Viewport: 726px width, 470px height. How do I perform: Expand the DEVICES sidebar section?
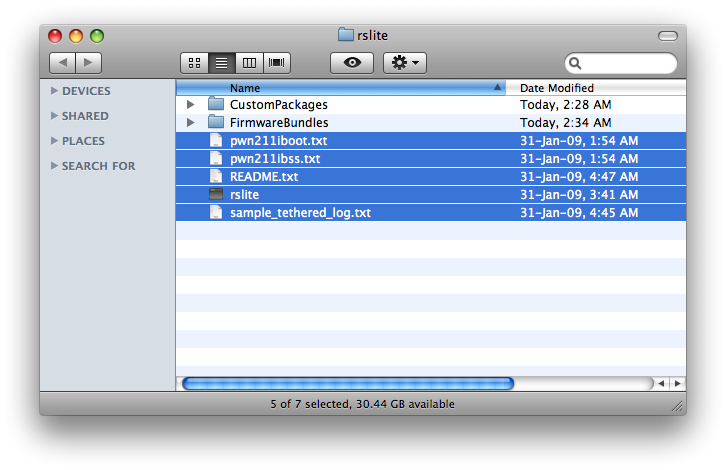[55, 91]
